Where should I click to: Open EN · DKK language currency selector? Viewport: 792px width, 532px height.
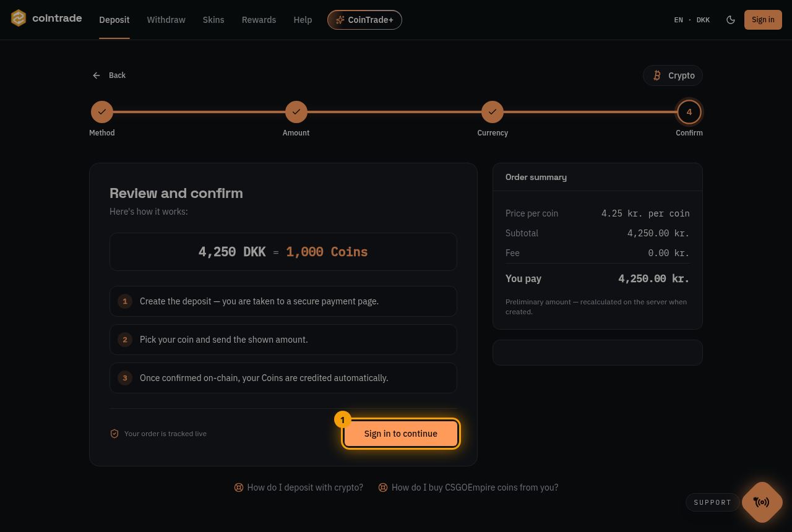(x=692, y=20)
